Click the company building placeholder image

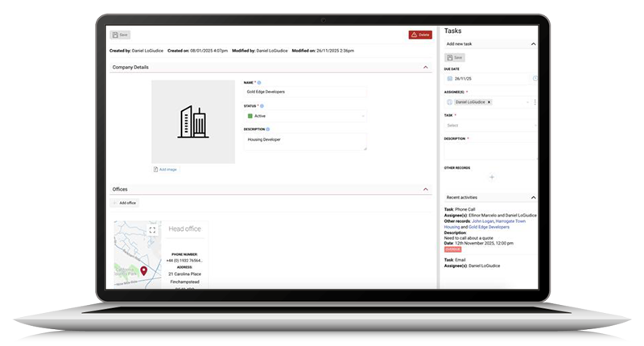coord(193,122)
